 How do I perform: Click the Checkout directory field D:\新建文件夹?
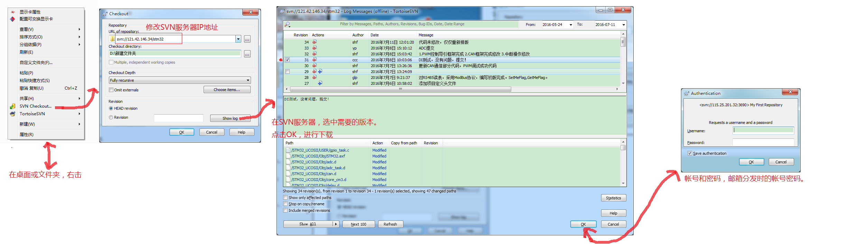click(x=175, y=53)
